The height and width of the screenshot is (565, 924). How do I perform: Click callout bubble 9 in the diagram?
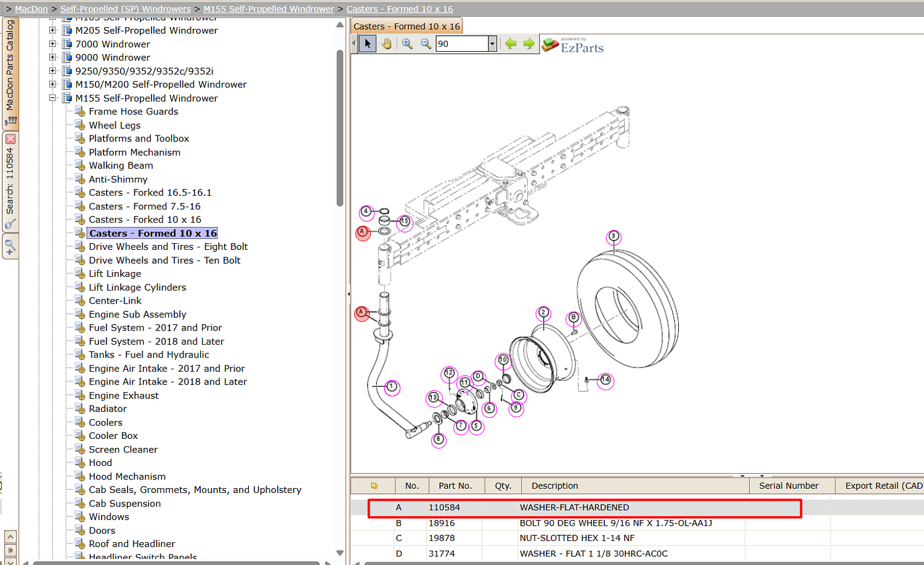tap(516, 407)
